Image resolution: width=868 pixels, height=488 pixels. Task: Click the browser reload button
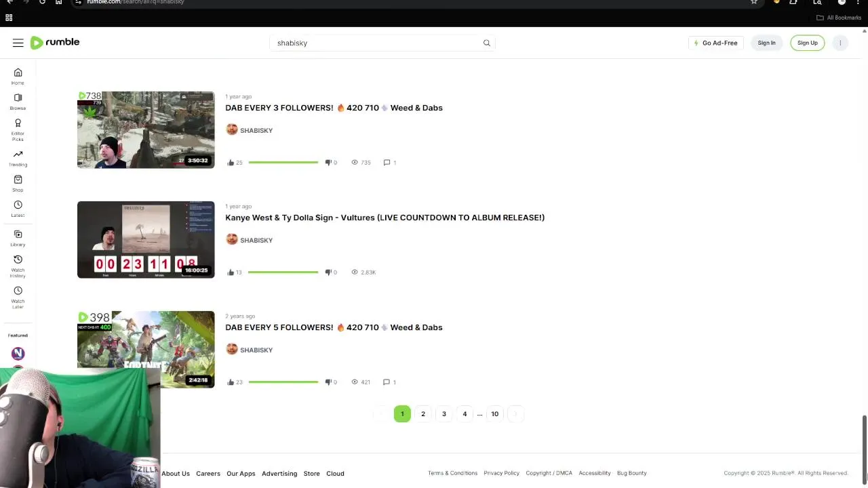point(42,2)
